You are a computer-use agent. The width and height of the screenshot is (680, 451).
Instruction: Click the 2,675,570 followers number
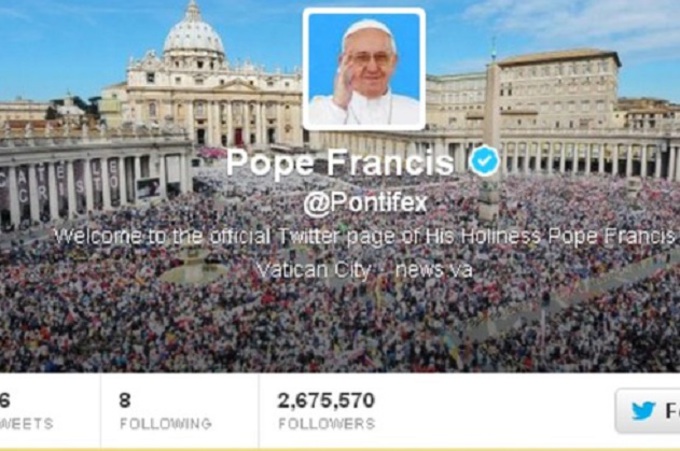coord(326,400)
